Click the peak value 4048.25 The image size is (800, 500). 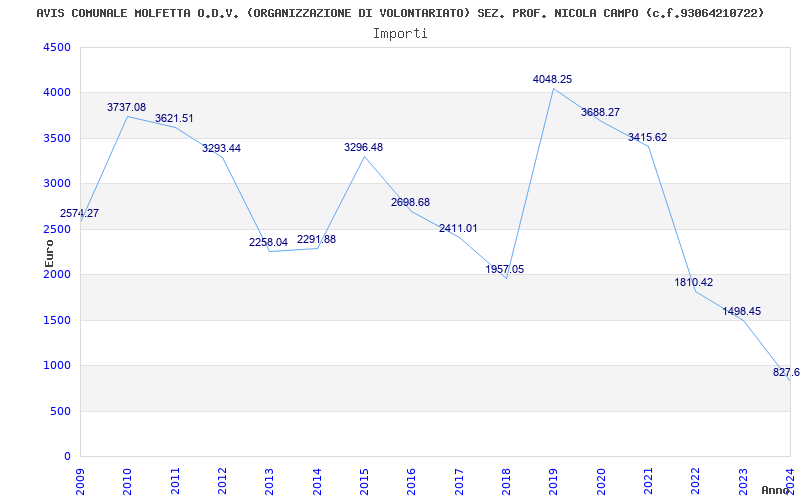pos(553,79)
